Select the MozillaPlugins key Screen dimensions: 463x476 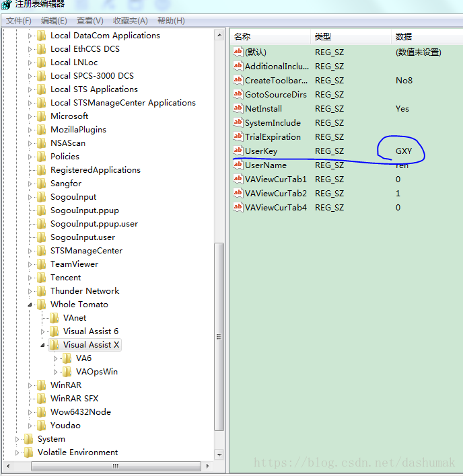click(78, 130)
